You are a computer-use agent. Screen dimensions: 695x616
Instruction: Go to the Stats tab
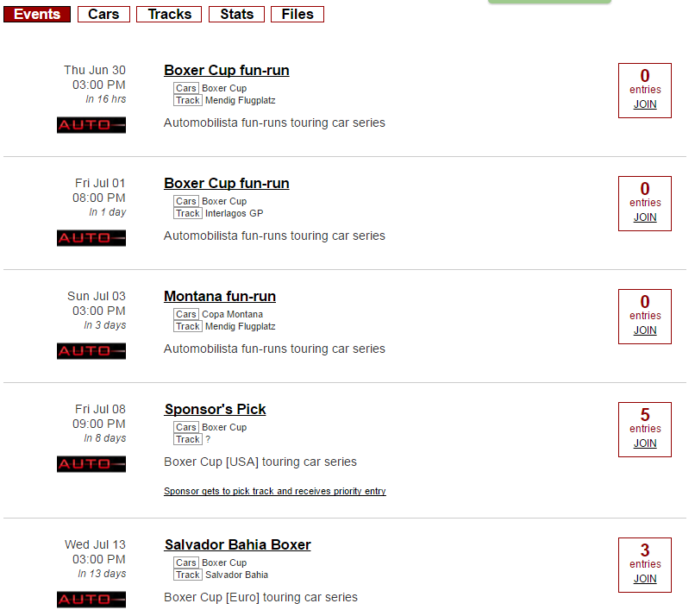click(236, 14)
